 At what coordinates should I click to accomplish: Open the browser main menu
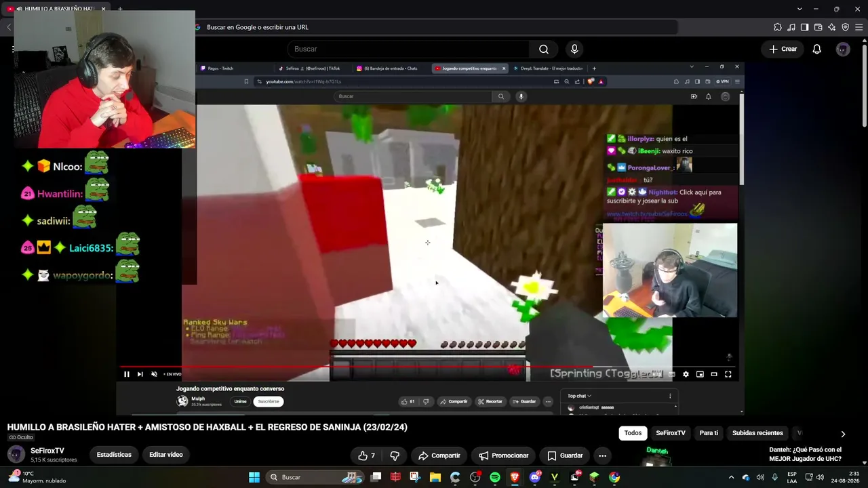tap(859, 27)
